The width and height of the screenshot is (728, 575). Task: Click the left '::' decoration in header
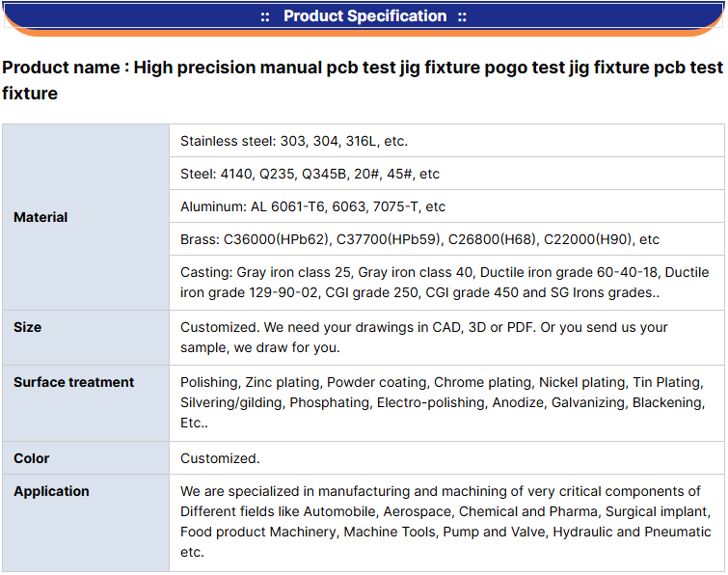265,16
